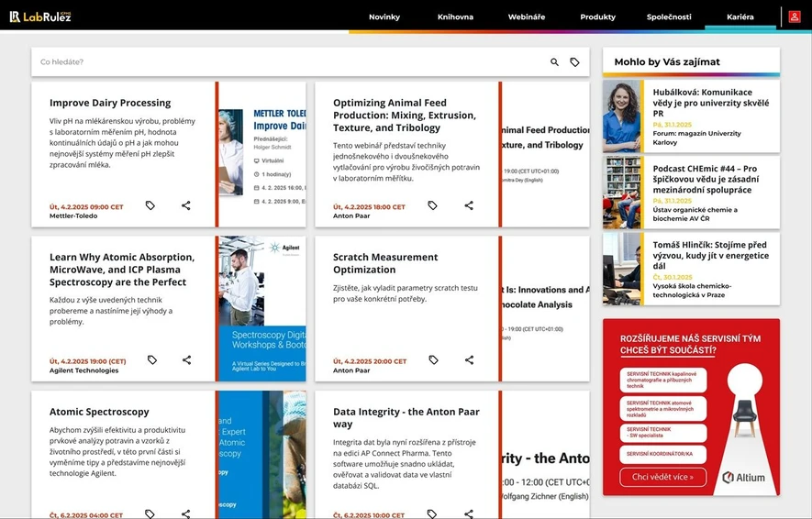812x519 pixels.
Task: Open the user account icon
Action: point(794,17)
